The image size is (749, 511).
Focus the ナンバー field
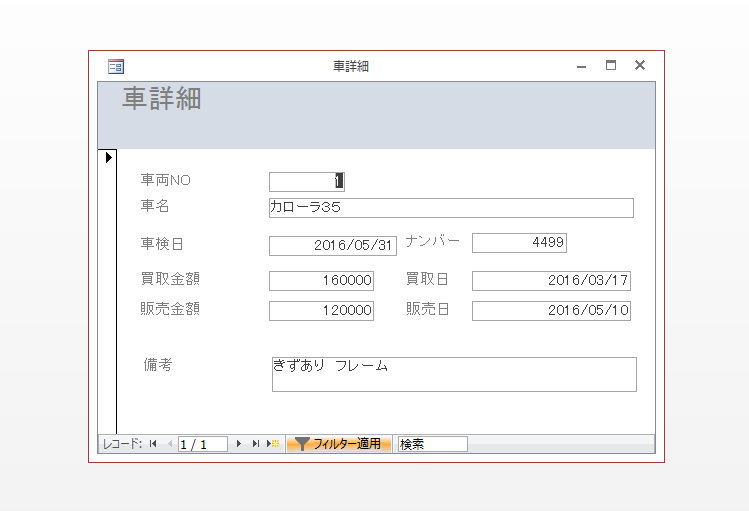coord(518,243)
